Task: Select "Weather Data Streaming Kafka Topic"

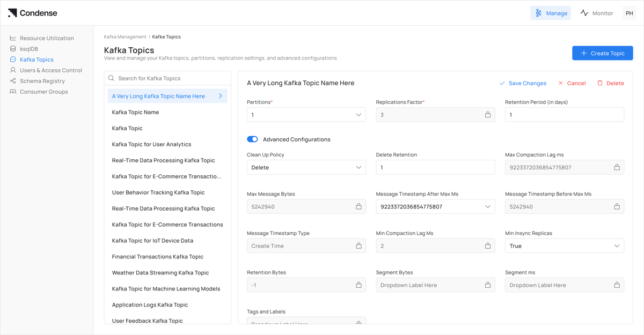Action: coord(167,273)
